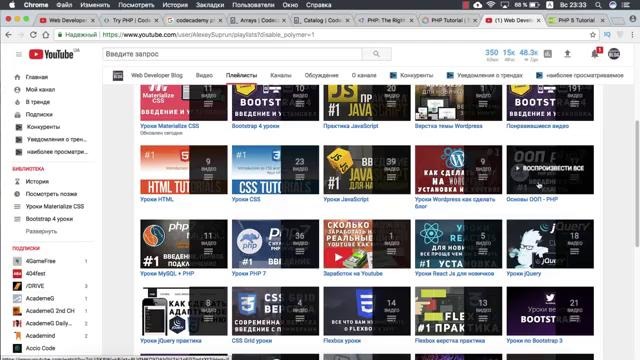
Task: Open the /DRIVE subscription channel
Action: click(x=35, y=286)
